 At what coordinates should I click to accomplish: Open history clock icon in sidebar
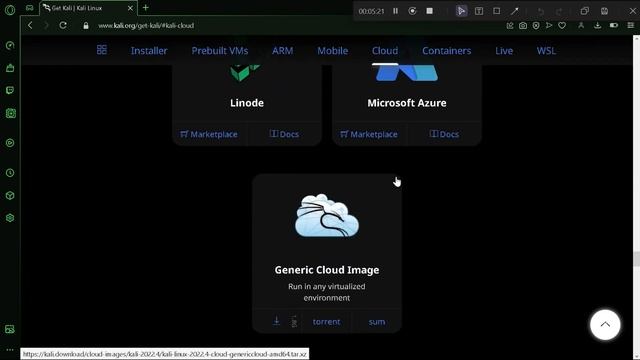[x=10, y=173]
